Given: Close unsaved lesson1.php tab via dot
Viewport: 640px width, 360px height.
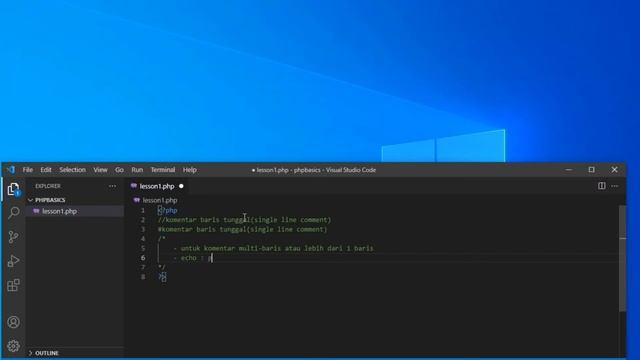Looking at the screenshot, I should click(x=181, y=186).
